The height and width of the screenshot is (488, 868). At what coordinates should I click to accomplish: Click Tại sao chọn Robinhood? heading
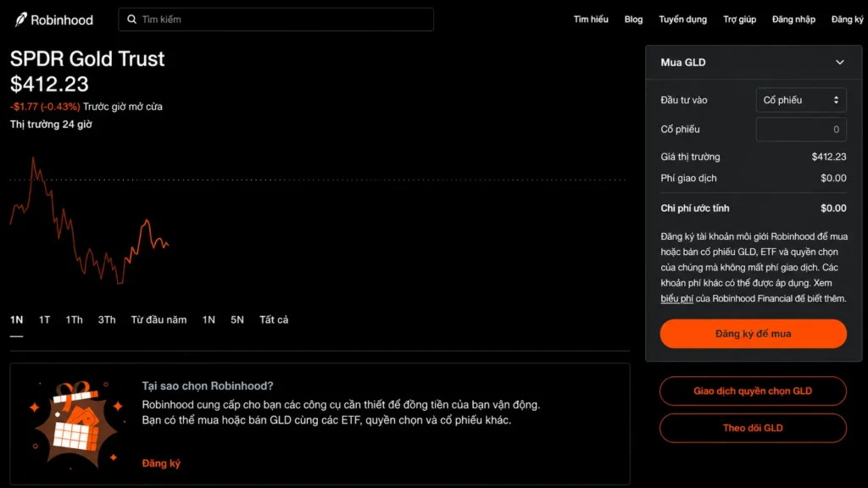click(208, 386)
